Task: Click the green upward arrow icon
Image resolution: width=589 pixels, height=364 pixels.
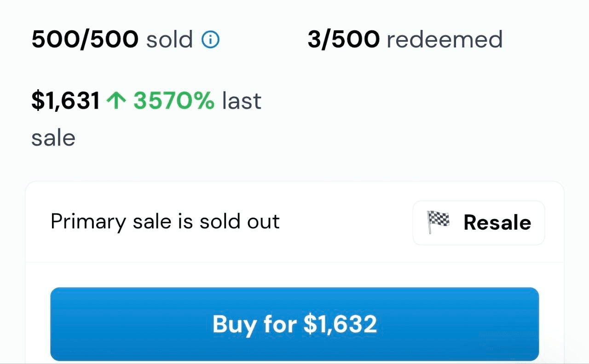Action: click(x=116, y=101)
